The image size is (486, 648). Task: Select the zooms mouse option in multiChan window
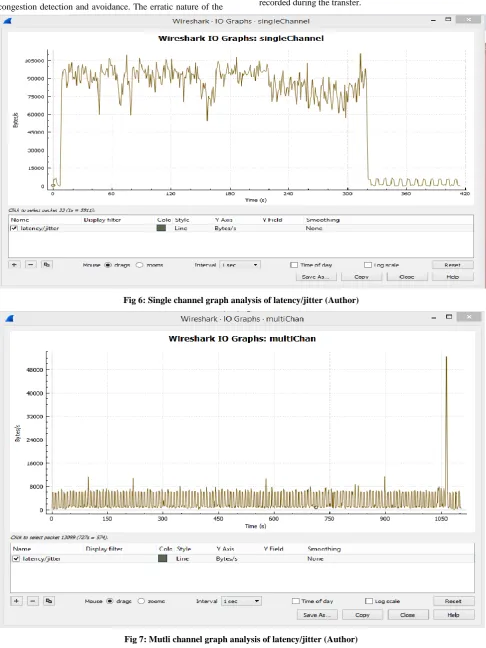click(x=141, y=601)
